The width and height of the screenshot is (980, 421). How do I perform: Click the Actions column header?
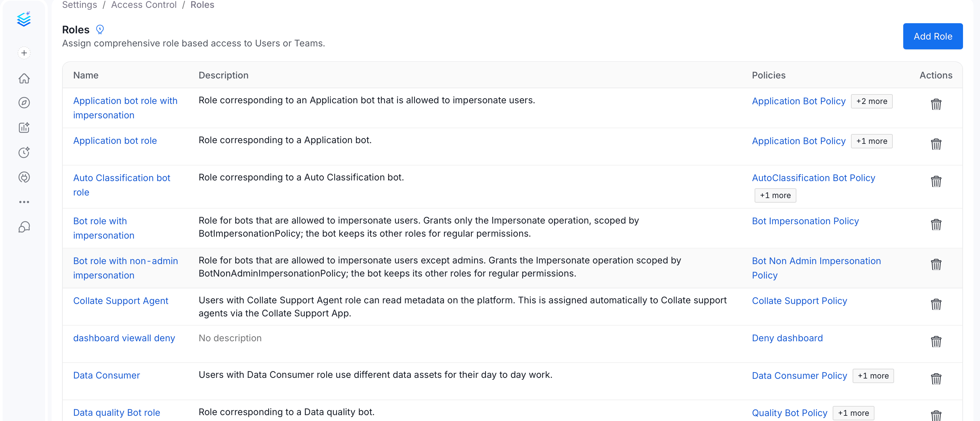pos(936,76)
